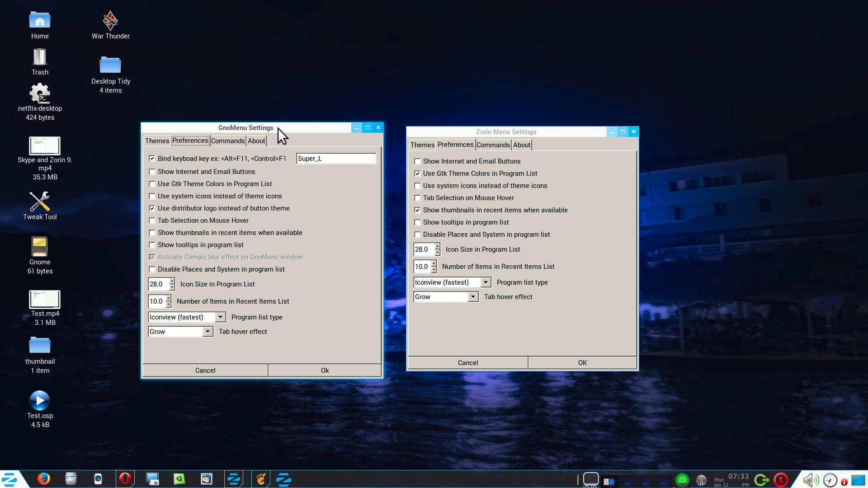This screenshot has height=488, width=868.
Task: Click the red shutdown power icon
Action: coord(781,479)
